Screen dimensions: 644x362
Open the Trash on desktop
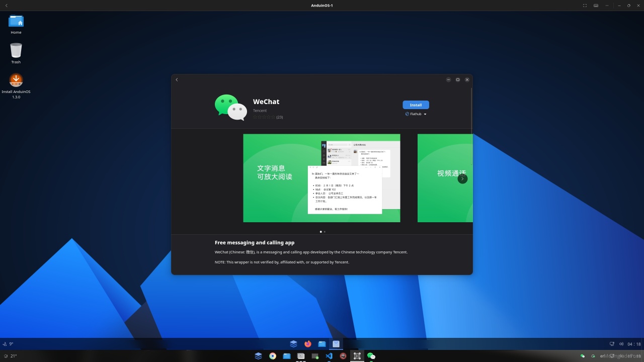pyautogui.click(x=16, y=53)
